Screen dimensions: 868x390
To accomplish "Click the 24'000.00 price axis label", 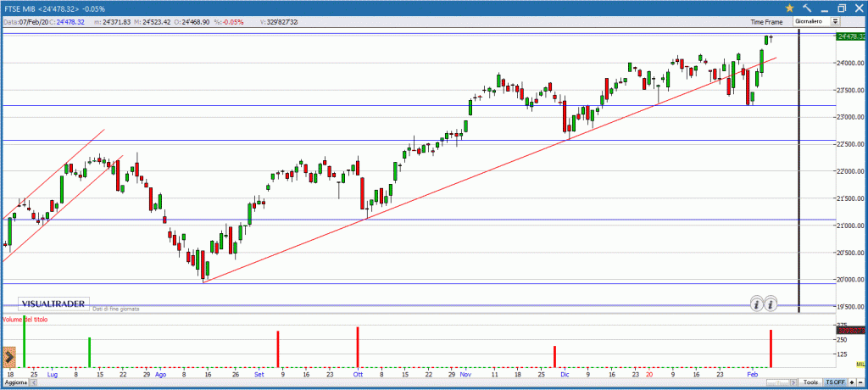I will coord(851,63).
